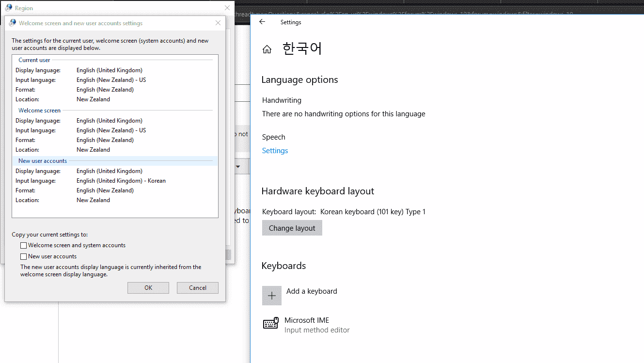Click the Welcome screen group header

coord(40,110)
